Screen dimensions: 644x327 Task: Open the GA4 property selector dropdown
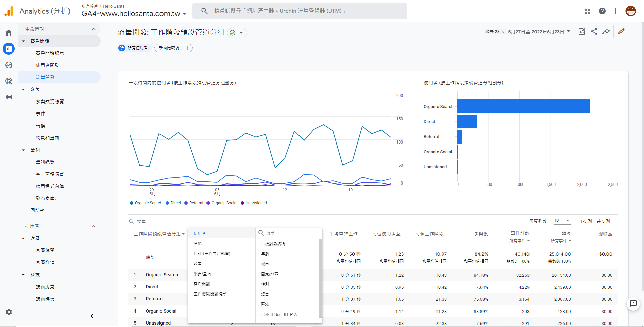point(134,13)
